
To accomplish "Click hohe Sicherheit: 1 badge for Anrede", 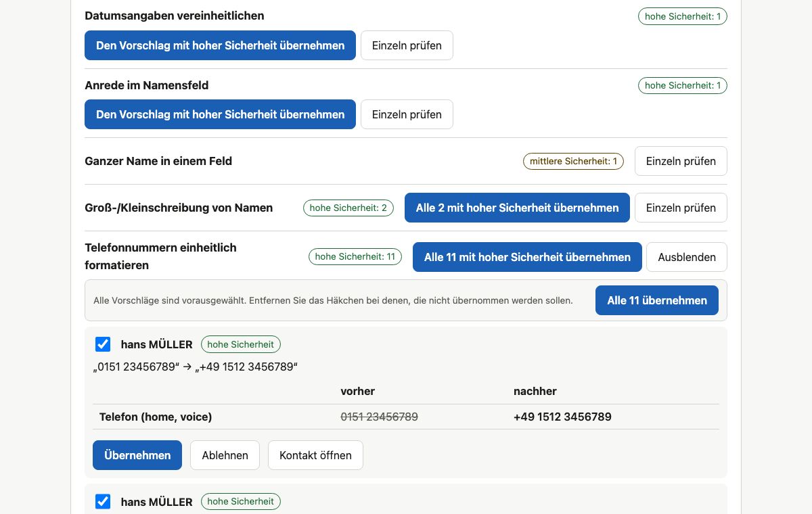I will point(683,85).
